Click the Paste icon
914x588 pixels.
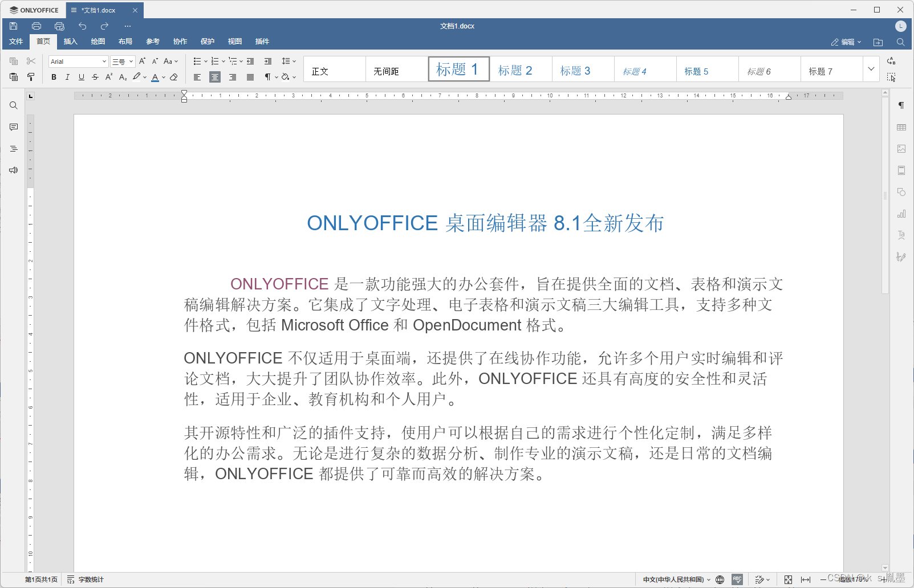[x=14, y=77]
